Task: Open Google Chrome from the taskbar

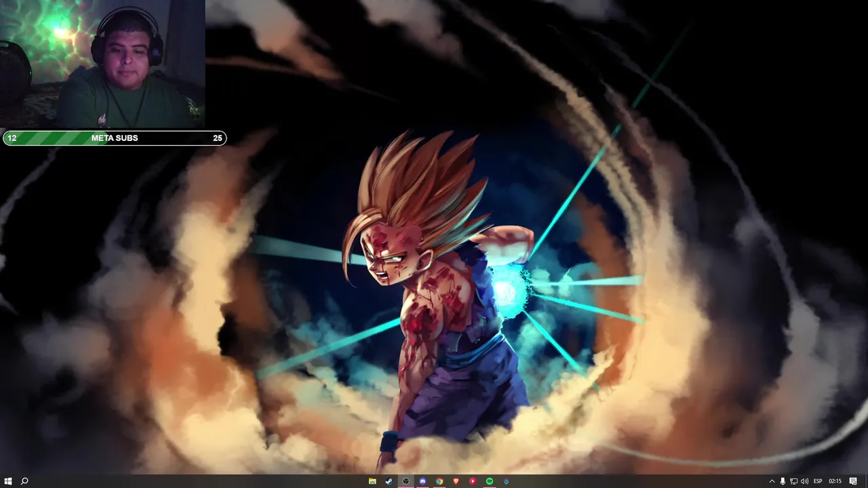Action: point(439,481)
